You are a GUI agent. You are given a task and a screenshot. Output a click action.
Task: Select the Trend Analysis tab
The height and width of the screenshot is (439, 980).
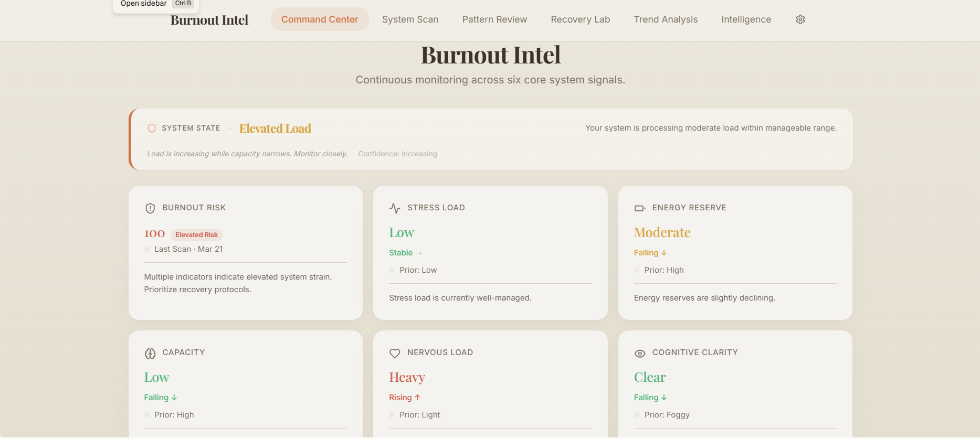tap(666, 19)
